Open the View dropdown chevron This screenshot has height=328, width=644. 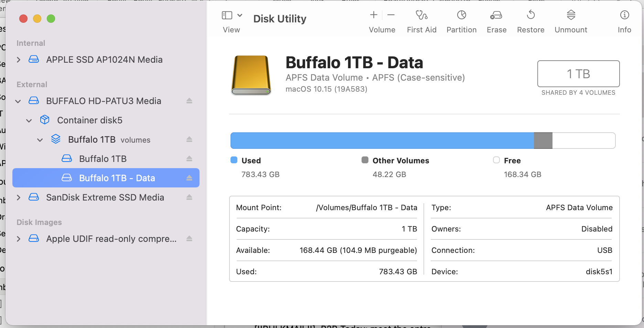click(240, 15)
